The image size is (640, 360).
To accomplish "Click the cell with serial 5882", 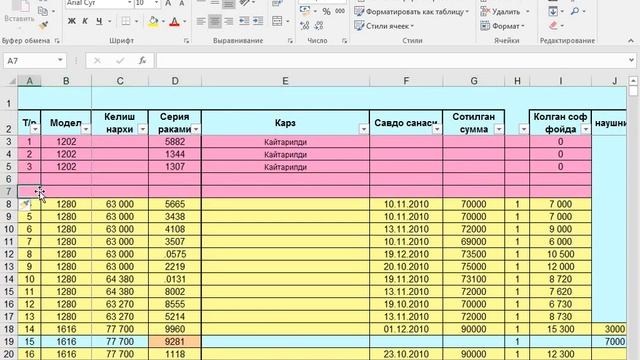I will coord(175,142).
